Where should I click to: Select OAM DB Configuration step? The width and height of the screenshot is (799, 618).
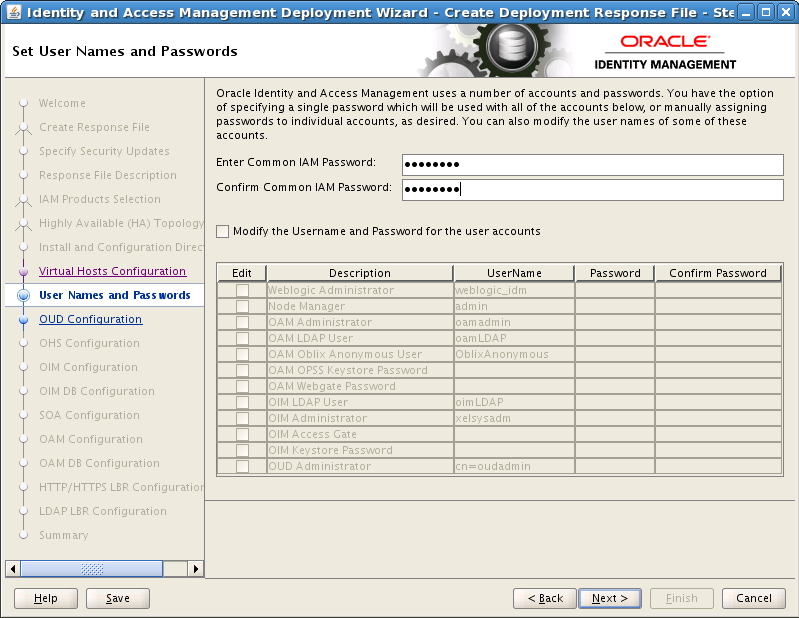tap(99, 463)
